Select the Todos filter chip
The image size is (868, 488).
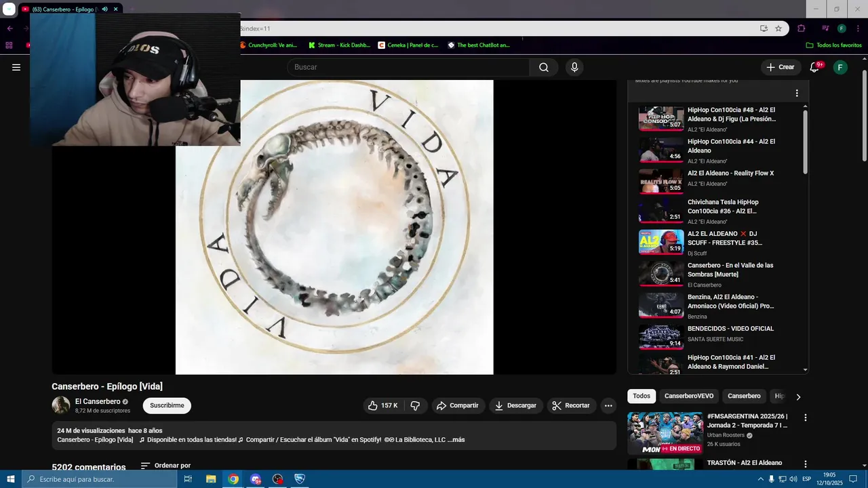pos(642,396)
